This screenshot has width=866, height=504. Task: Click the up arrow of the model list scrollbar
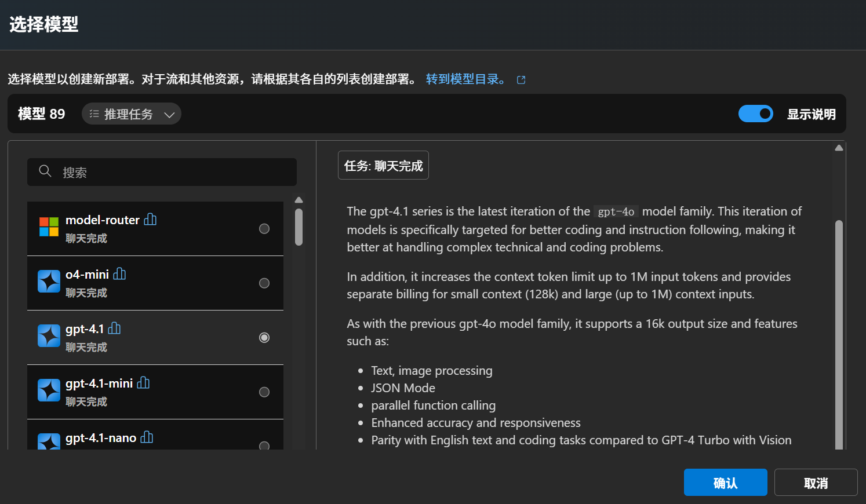click(x=299, y=200)
